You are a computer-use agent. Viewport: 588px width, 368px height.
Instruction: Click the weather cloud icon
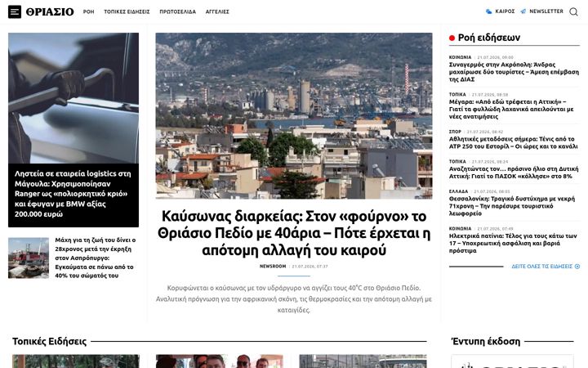point(488,11)
